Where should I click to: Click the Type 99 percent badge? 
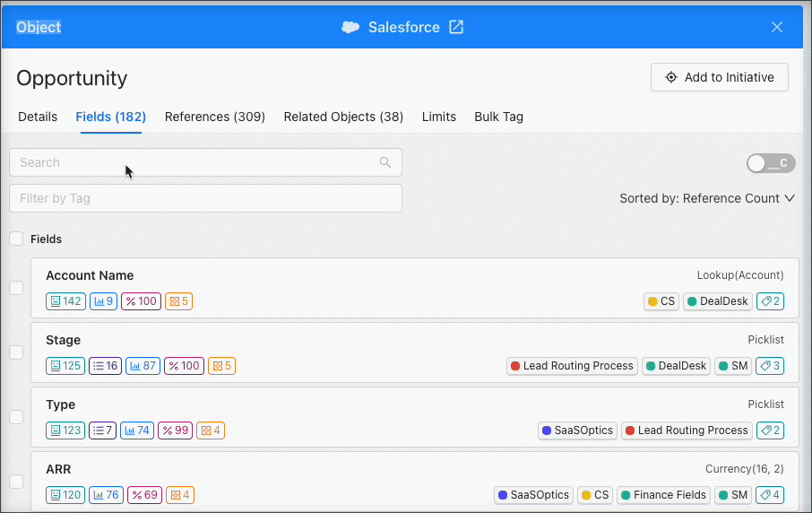[x=175, y=430]
